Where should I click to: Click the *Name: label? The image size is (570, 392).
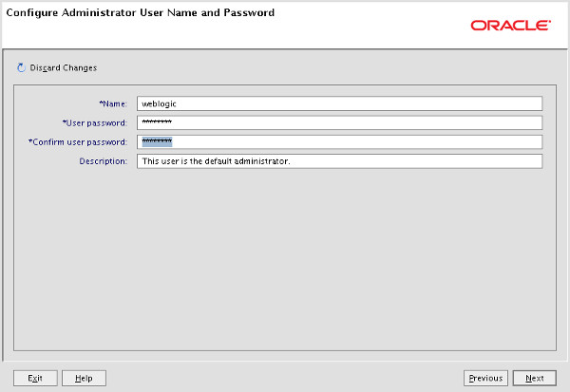pyautogui.click(x=113, y=103)
